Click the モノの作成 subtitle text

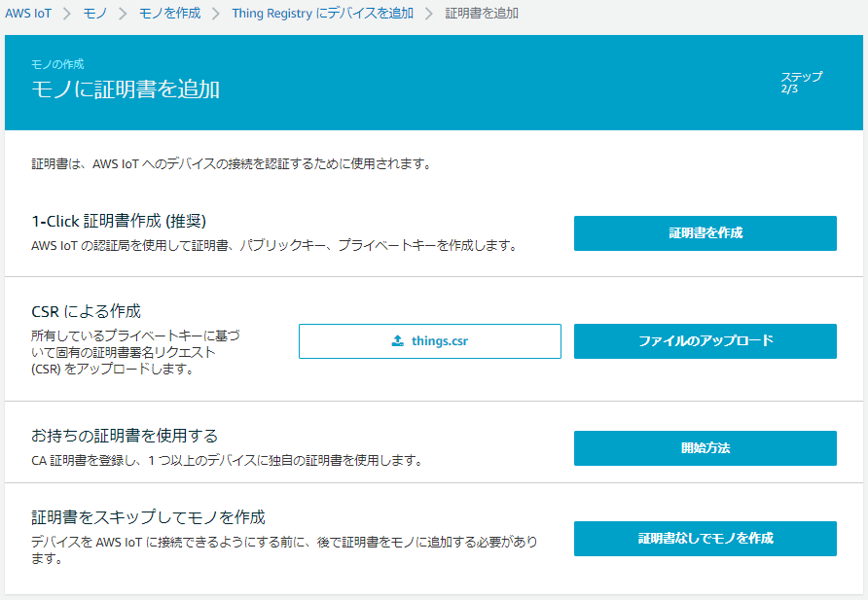(x=57, y=64)
